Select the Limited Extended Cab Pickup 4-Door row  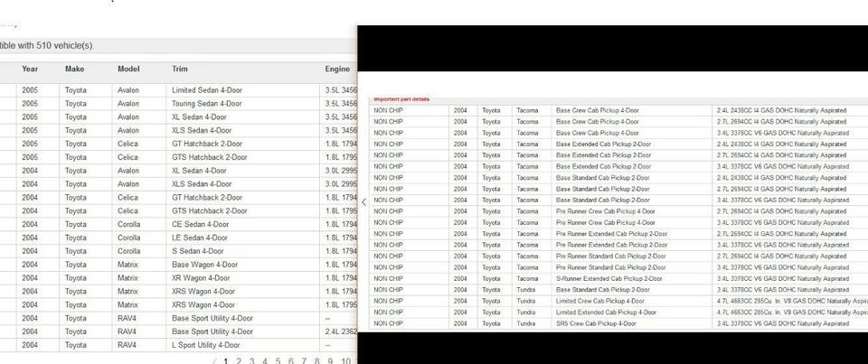[618, 312]
